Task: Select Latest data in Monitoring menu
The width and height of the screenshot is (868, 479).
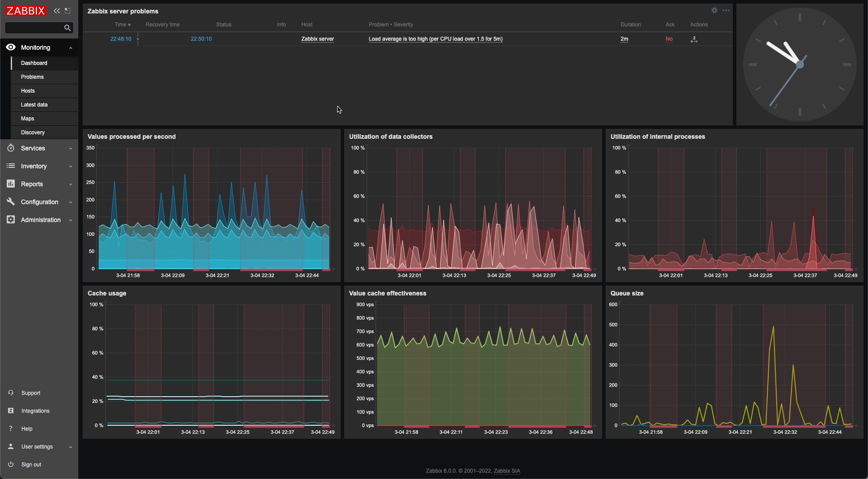Action: pos(34,105)
